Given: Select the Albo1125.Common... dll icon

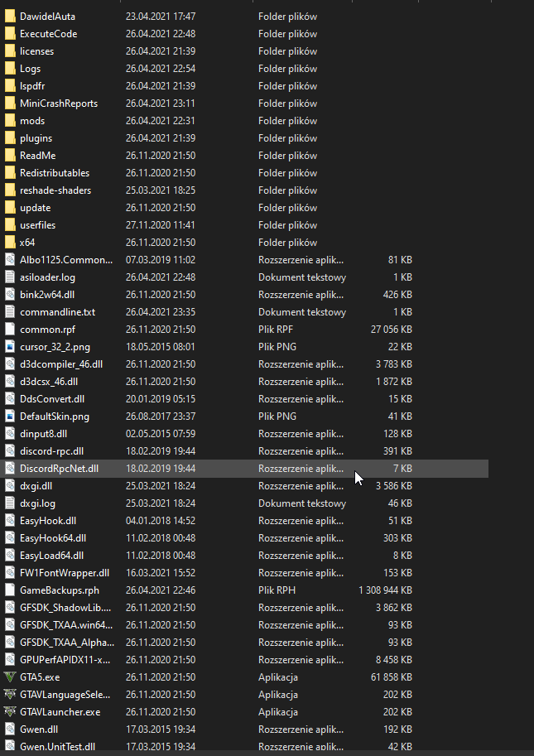Looking at the screenshot, I should (10, 260).
